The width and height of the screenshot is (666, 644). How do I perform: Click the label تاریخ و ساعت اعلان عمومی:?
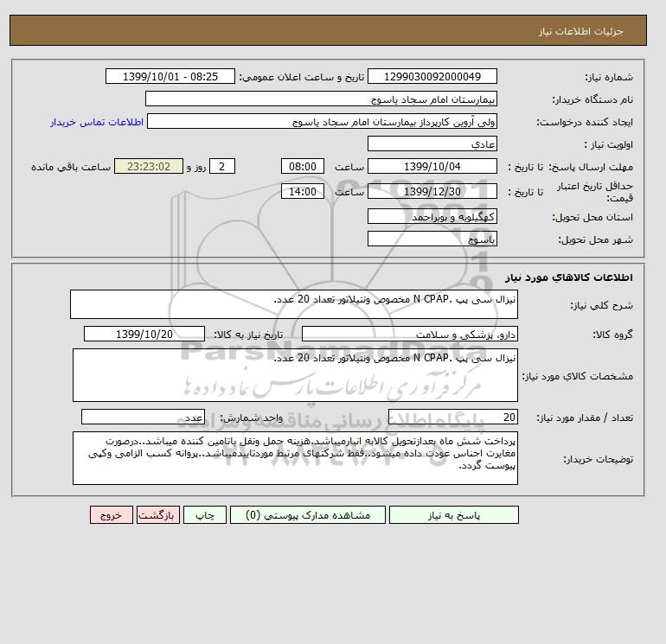click(x=302, y=77)
